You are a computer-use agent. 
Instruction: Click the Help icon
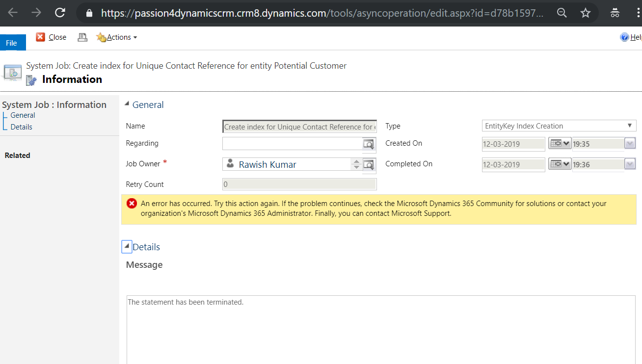[x=625, y=37]
